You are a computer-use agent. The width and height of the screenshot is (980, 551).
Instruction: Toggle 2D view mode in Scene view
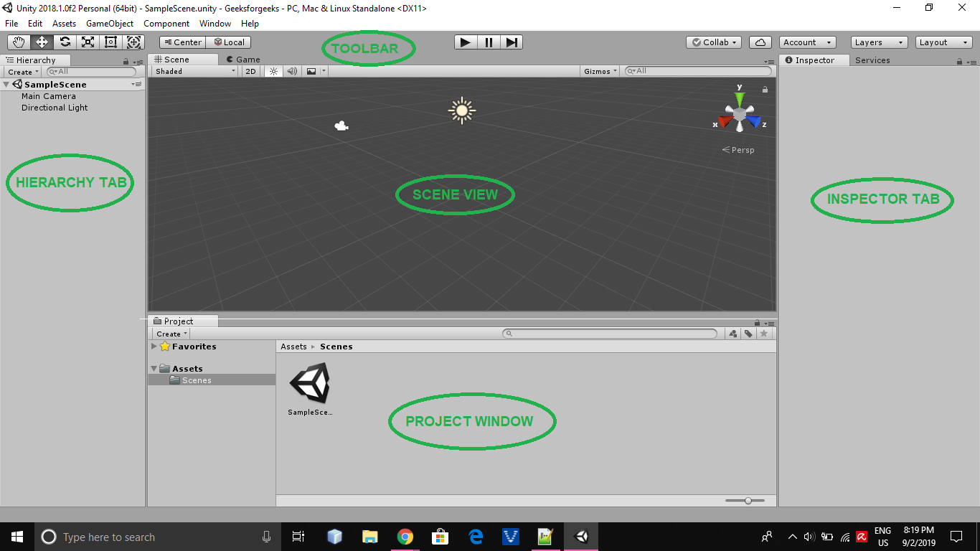[x=250, y=71]
